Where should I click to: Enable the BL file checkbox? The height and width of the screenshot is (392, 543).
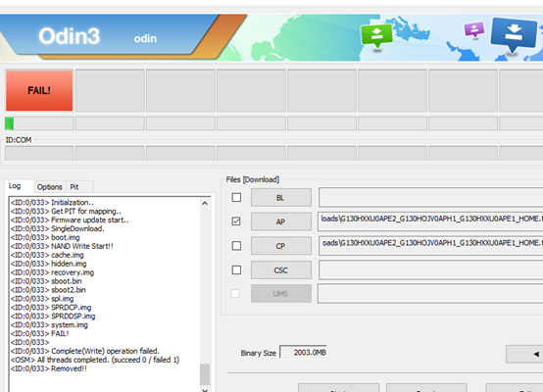click(236, 197)
